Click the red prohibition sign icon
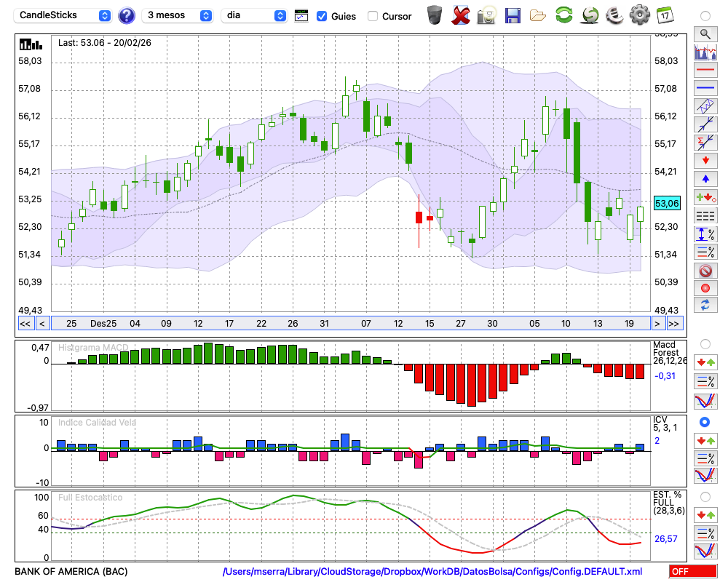Viewport: 728px width, 582px height. 705,270
